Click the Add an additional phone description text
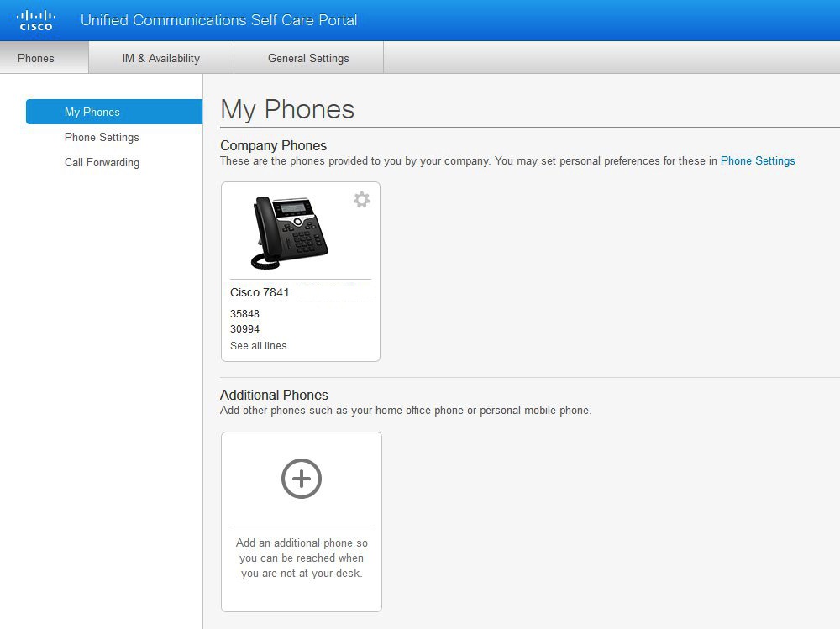Screen dimensions: 840x629 302,558
